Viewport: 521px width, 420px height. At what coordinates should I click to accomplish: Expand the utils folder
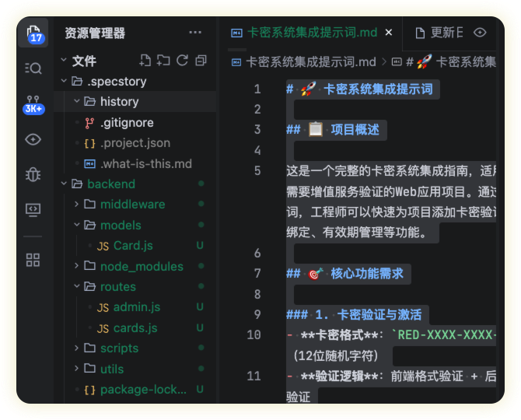pyautogui.click(x=76, y=369)
